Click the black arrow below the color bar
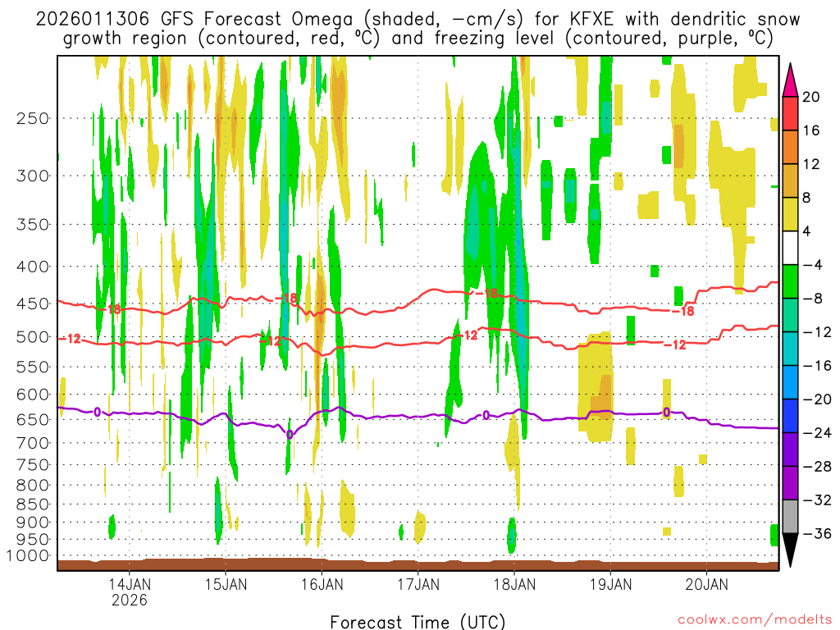The height and width of the screenshot is (630, 840). pos(791,550)
